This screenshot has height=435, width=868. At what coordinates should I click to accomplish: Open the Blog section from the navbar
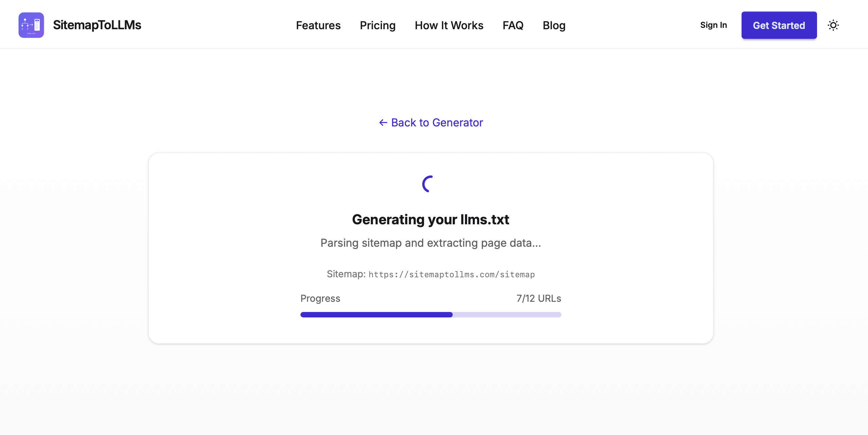pos(554,25)
